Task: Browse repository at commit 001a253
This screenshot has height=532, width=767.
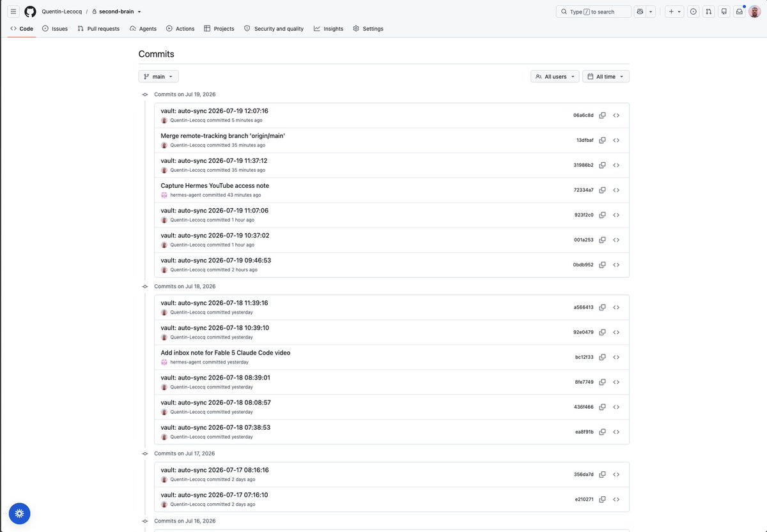Action: pyautogui.click(x=616, y=240)
